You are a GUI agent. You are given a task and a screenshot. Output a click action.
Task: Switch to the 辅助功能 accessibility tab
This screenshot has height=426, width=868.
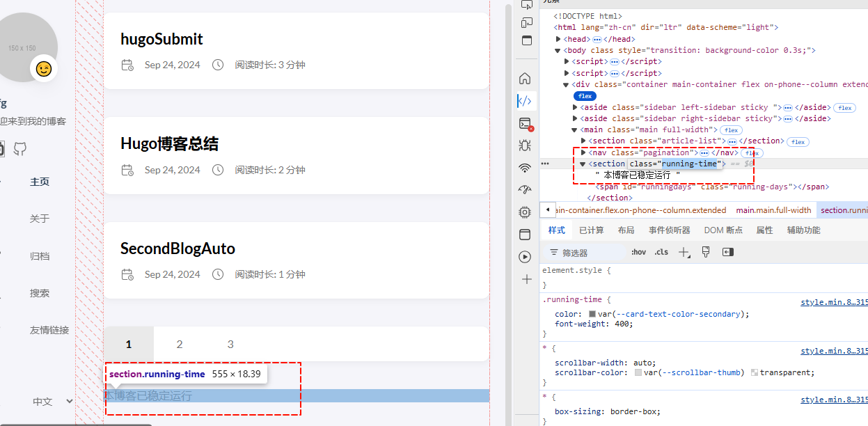804,230
